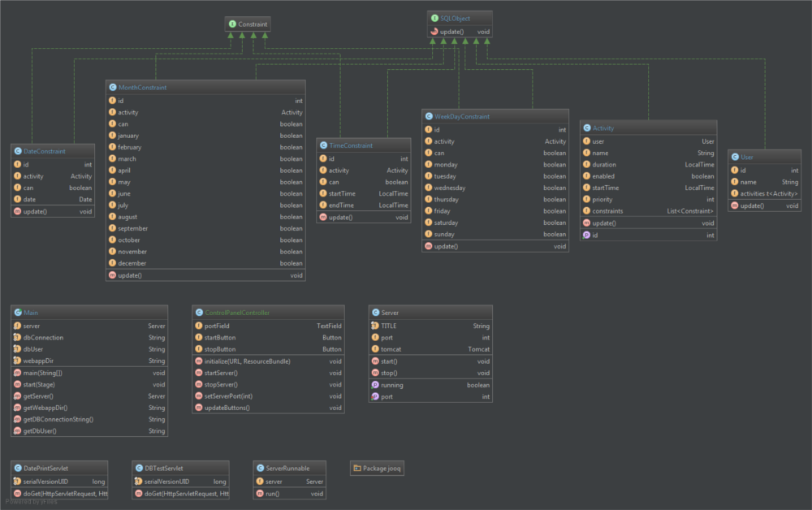Click the sunday field icon in WeekDayConstraint
This screenshot has height=510, width=812.
[x=429, y=235]
